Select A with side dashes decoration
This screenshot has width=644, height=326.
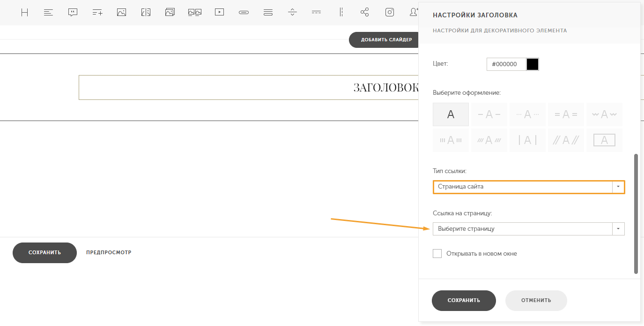[489, 114]
